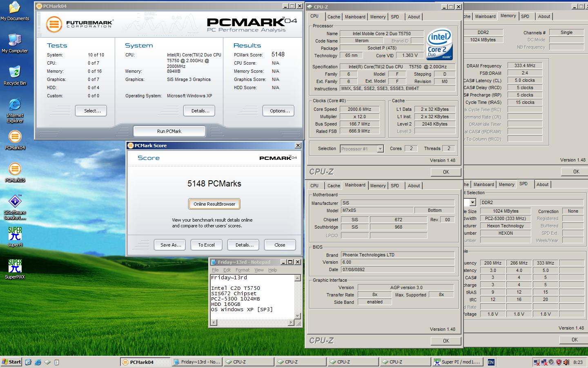Open My Documents desktop icon

click(x=15, y=11)
